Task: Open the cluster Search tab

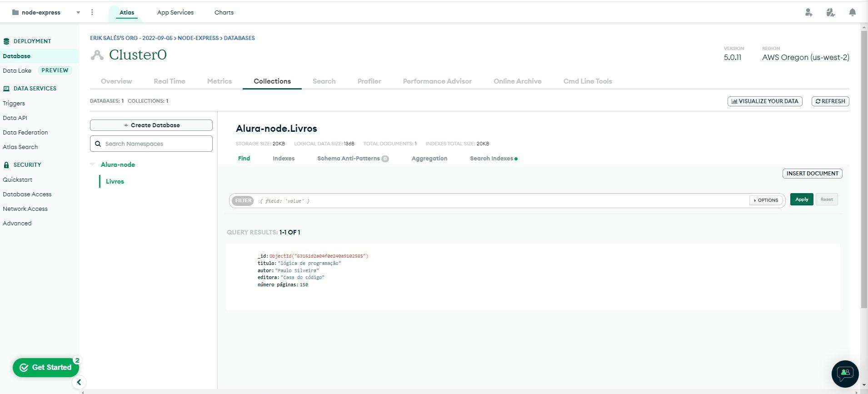Action: click(x=324, y=81)
